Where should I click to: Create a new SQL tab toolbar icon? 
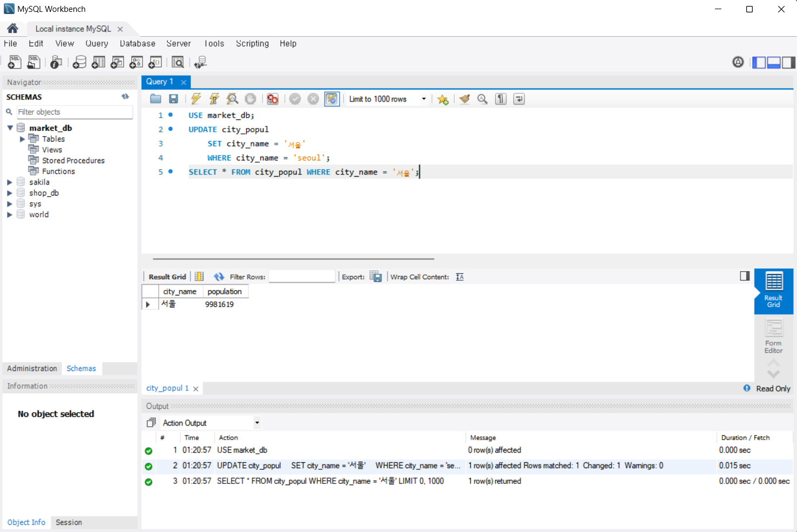tap(15, 62)
